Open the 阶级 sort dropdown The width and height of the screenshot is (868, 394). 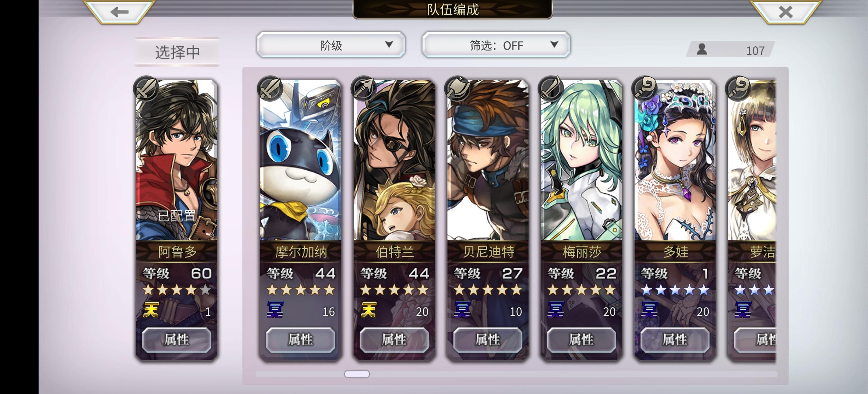point(331,45)
